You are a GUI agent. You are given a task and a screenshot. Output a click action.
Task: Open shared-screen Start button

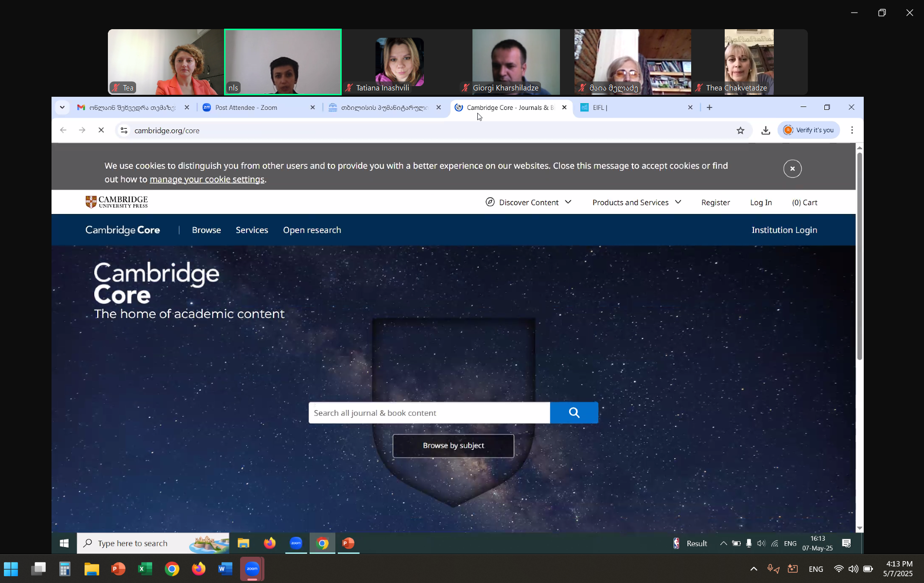64,543
